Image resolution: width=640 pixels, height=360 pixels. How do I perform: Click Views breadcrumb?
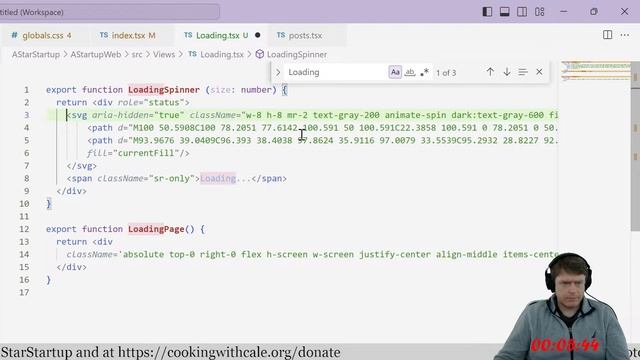[164, 54]
